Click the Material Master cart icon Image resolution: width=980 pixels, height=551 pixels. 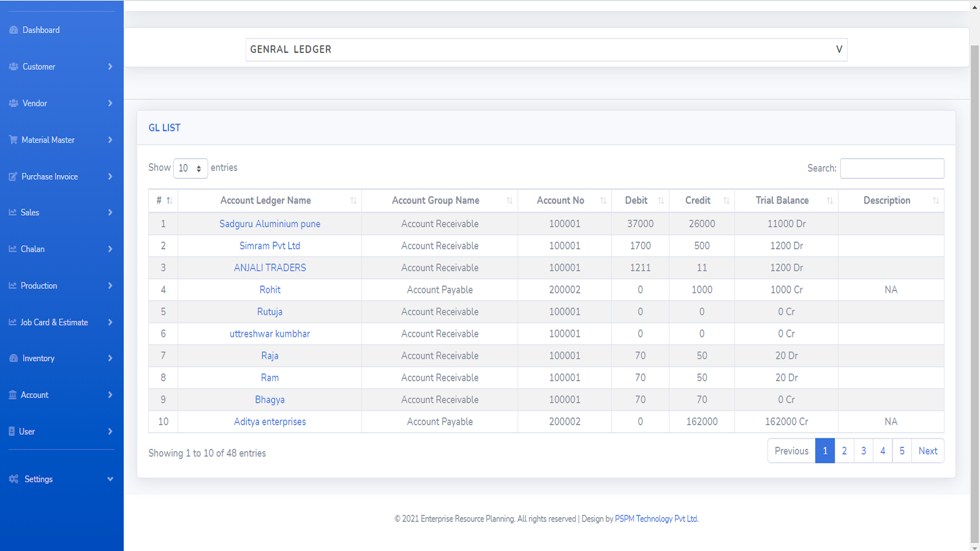tap(13, 140)
